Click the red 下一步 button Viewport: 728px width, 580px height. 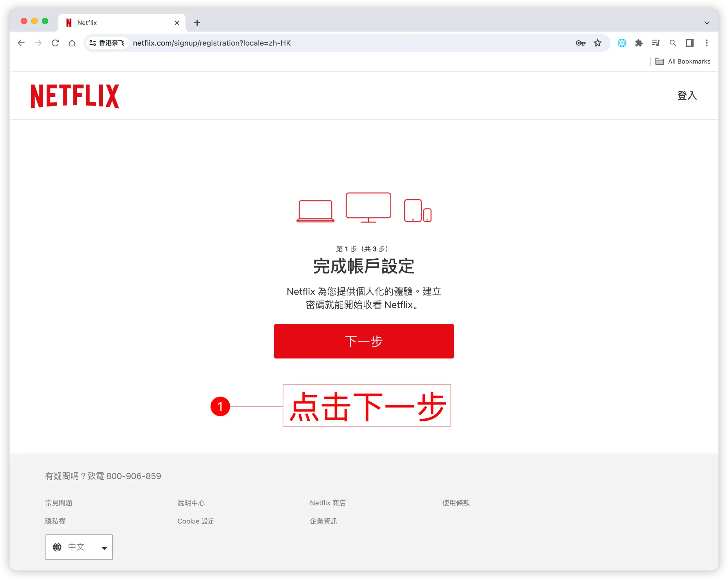pos(364,341)
